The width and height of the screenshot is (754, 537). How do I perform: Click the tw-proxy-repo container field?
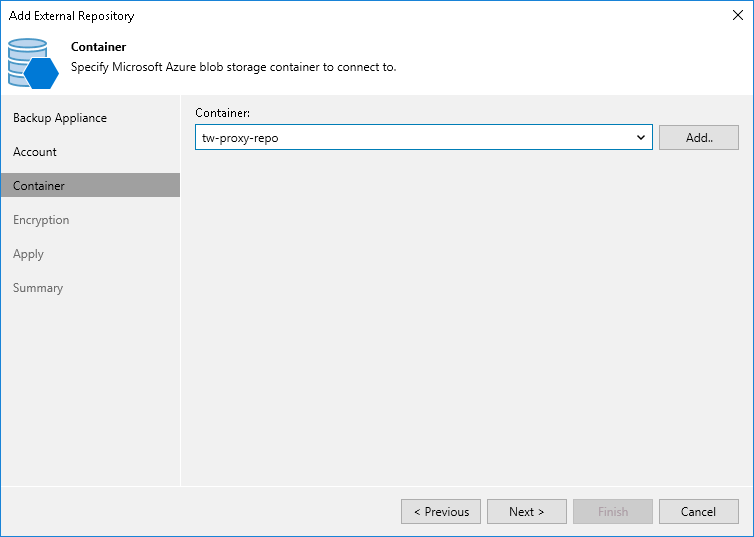tap(424, 137)
